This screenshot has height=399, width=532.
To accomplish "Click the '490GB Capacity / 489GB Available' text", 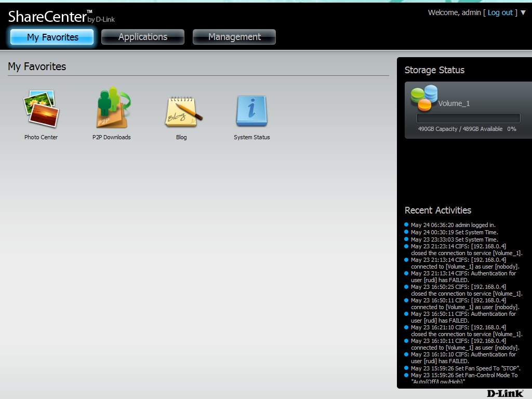I will coord(460,129).
